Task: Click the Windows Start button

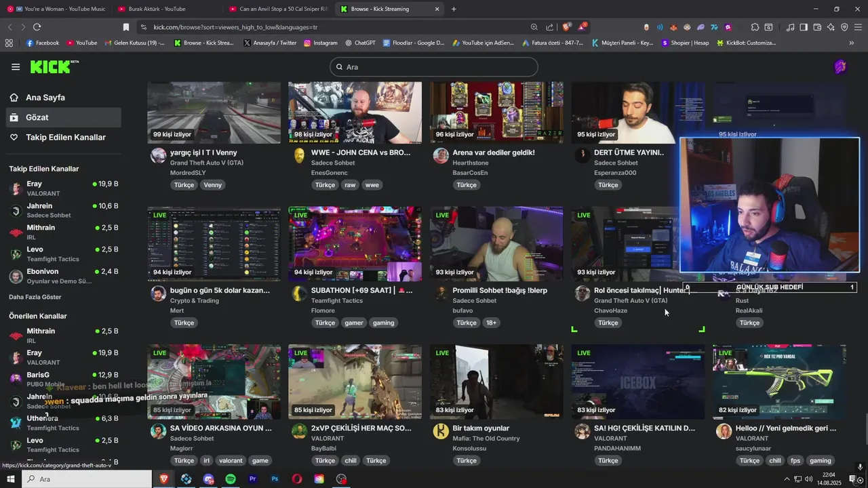Action: 11,479
